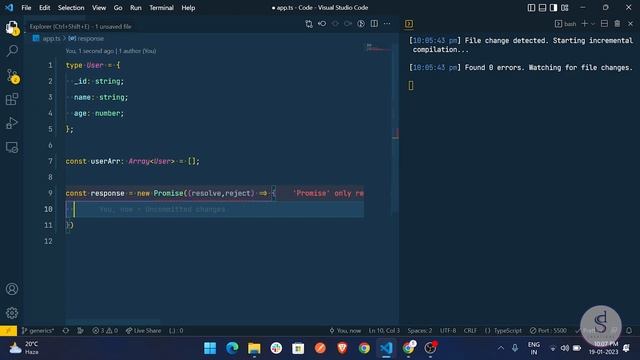Open the Go menu
This screenshot has width=640, height=360.
(118, 8)
